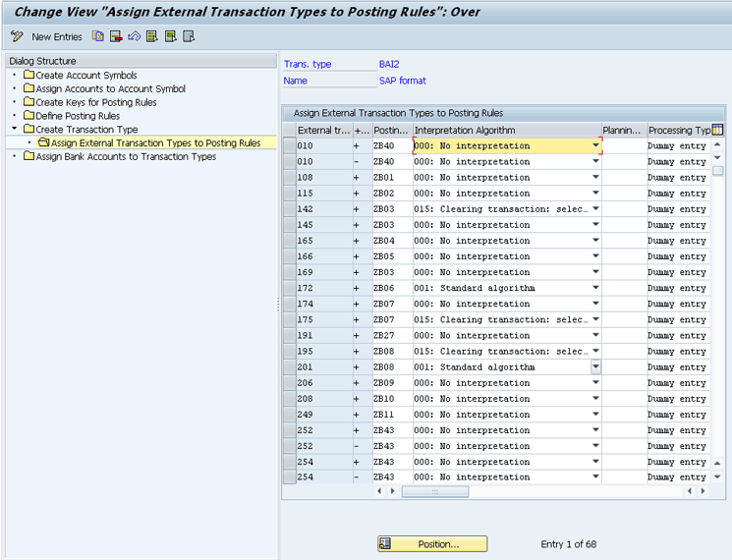This screenshot has width=732, height=560.
Task: Click the Select Block toolbar icon
Action: click(x=170, y=36)
